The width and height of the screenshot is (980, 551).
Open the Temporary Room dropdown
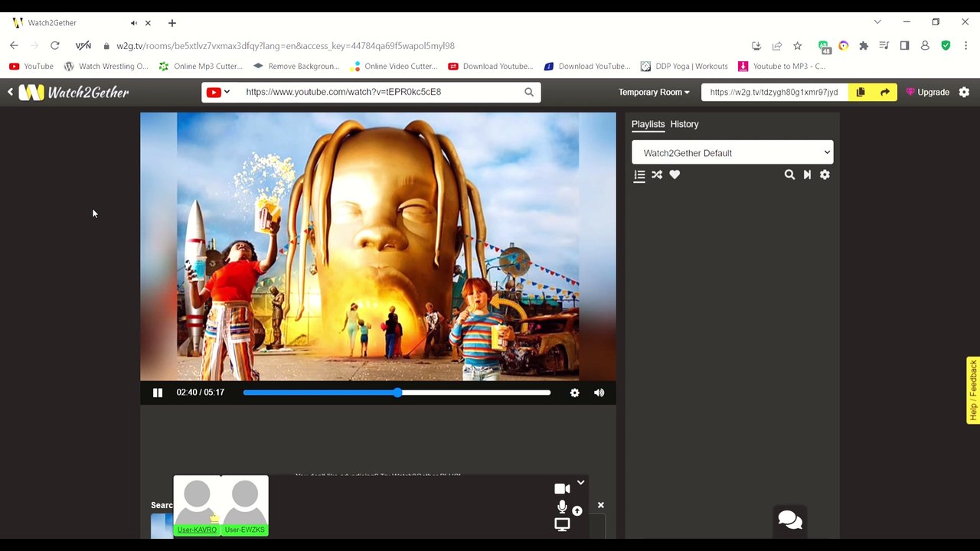[654, 92]
